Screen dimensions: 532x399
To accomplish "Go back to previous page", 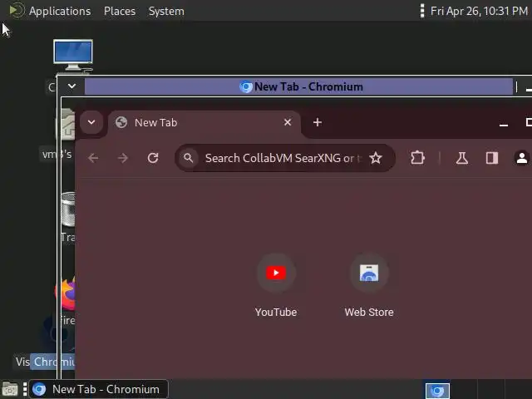I will point(93,158).
